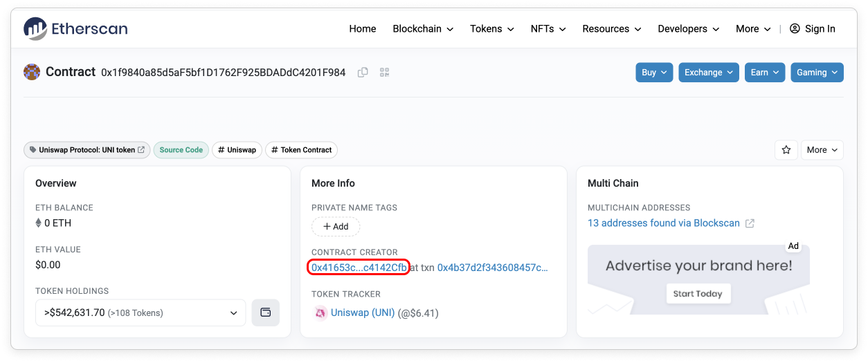Go to the Home nav link
The height and width of the screenshot is (363, 868).
[363, 29]
